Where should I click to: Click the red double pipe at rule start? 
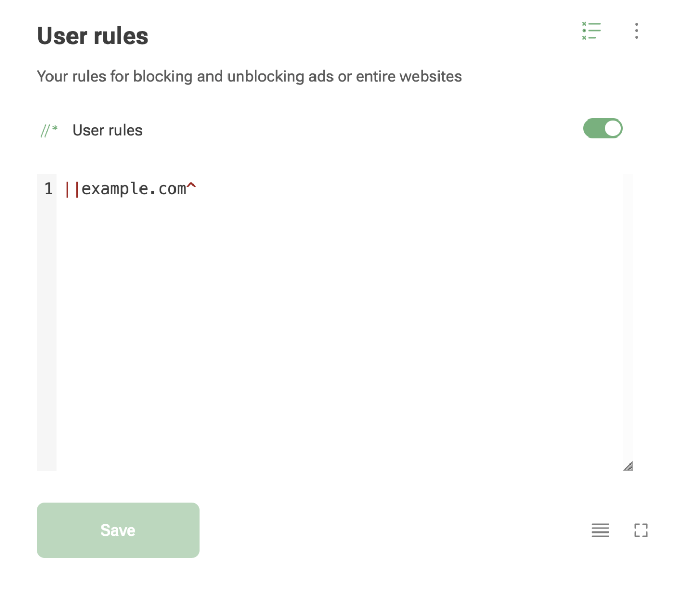coord(72,189)
